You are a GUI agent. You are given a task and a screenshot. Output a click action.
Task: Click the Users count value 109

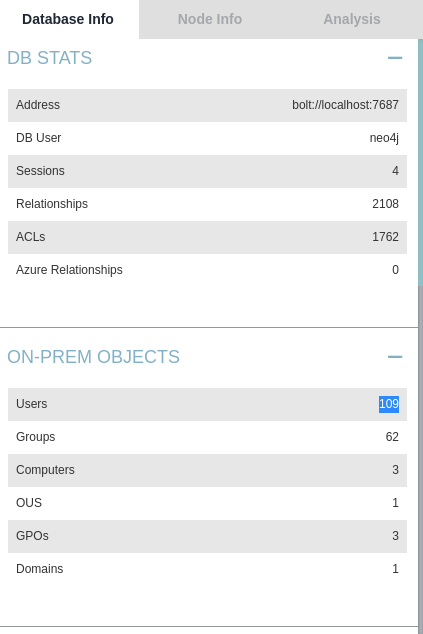pos(389,404)
